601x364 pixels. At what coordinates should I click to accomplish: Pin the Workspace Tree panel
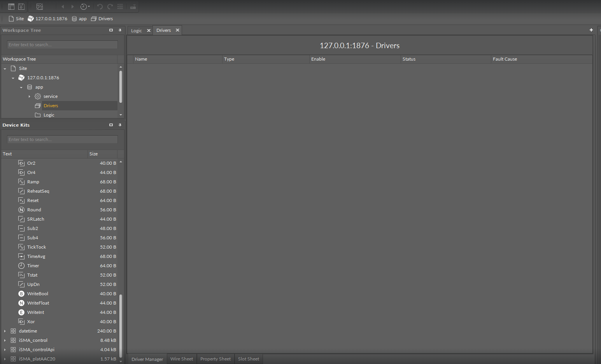tap(120, 30)
